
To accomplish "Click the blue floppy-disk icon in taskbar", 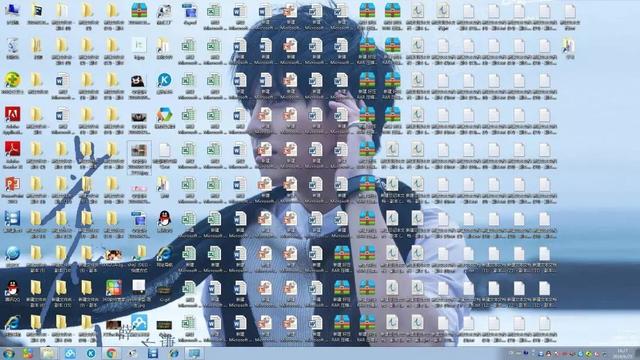I will tap(153, 353).
